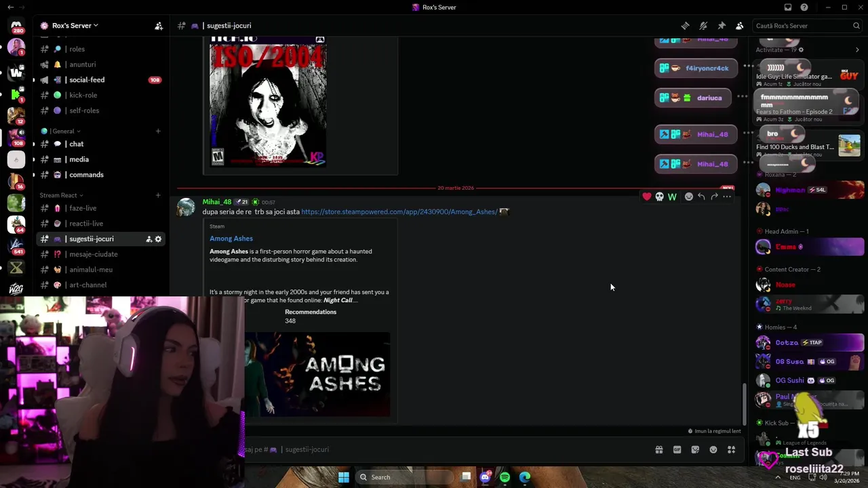Screen dimensions: 868x488
Task: Open the add reaction smiley picker
Action: coord(689,197)
